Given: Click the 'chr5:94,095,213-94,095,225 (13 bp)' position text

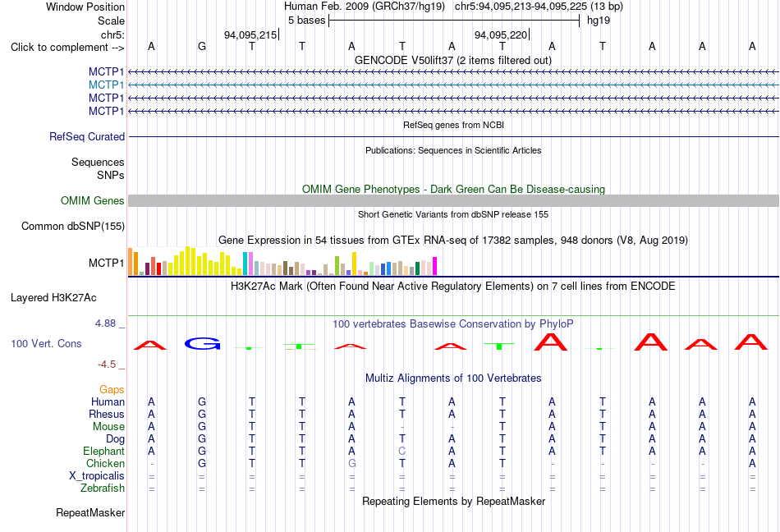Looking at the screenshot, I should (539, 7).
